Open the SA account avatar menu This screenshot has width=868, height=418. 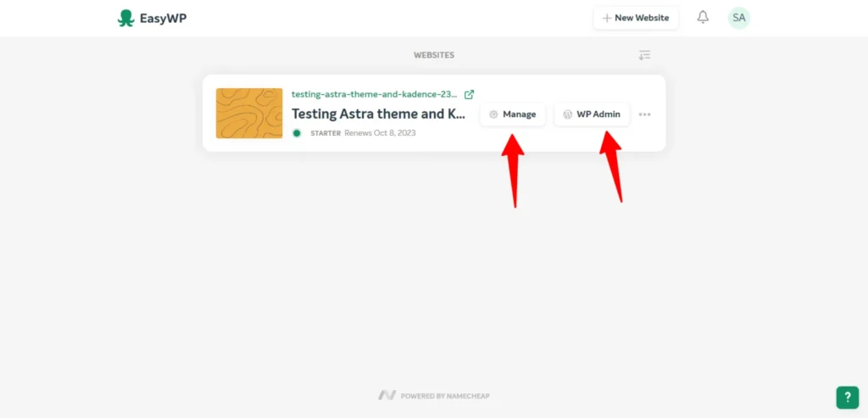click(x=738, y=18)
